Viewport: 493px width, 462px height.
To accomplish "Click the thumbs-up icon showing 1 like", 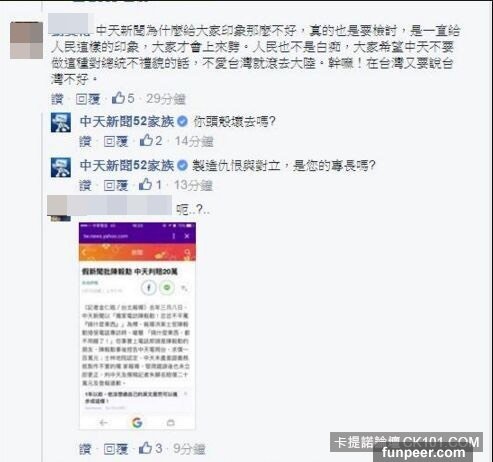I will tap(145, 184).
